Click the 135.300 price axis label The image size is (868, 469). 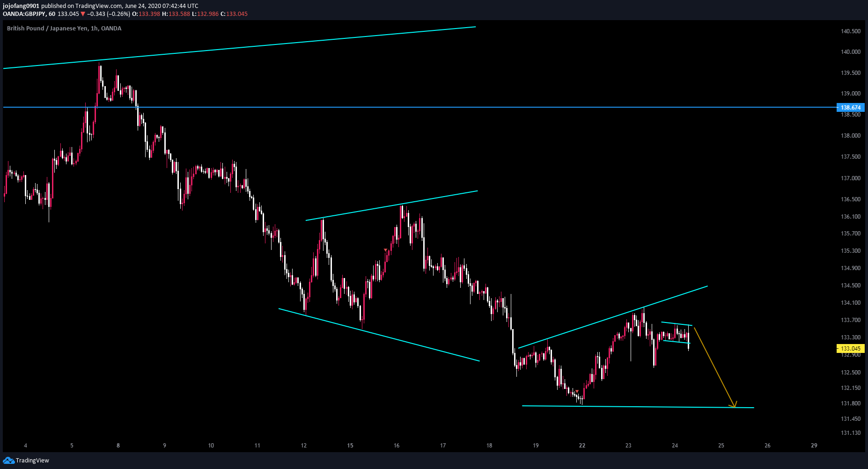(851, 251)
